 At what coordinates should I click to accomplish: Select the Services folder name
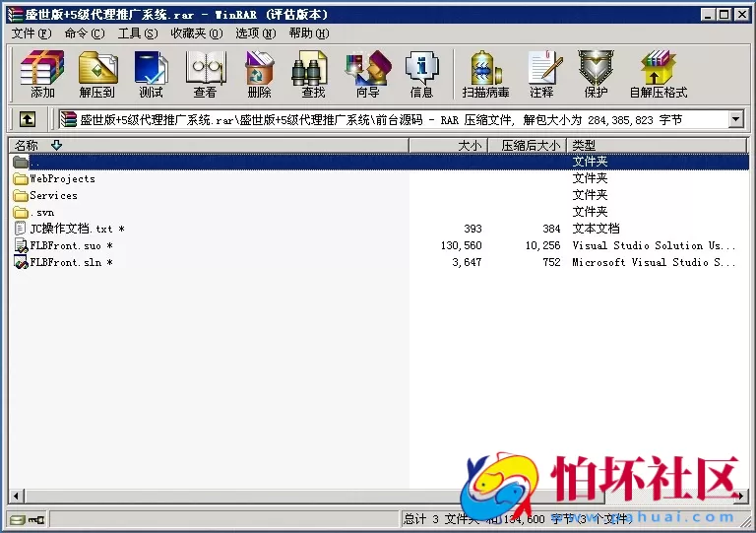point(53,195)
